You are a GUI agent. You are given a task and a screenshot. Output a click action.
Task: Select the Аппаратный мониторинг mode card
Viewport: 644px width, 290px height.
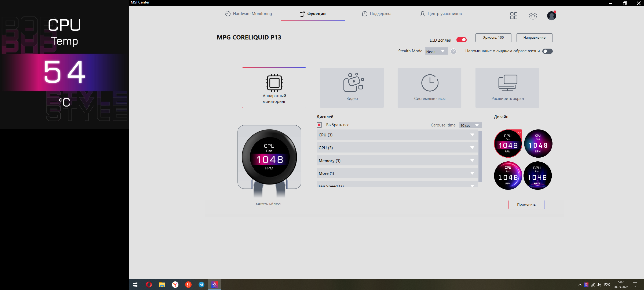tap(274, 88)
